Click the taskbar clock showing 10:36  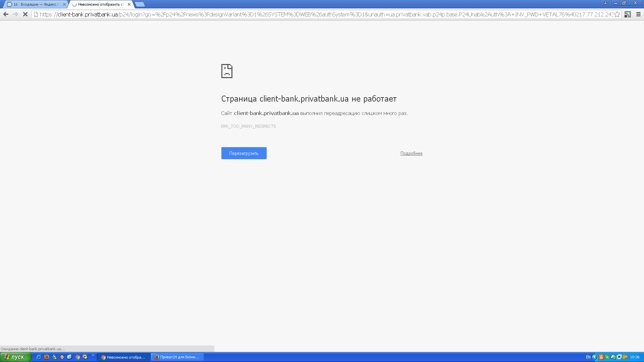pos(635,357)
